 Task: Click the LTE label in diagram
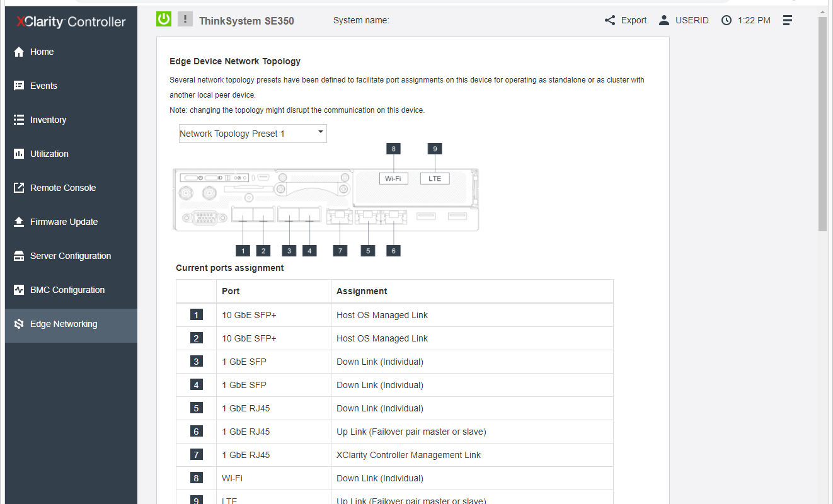[435, 178]
